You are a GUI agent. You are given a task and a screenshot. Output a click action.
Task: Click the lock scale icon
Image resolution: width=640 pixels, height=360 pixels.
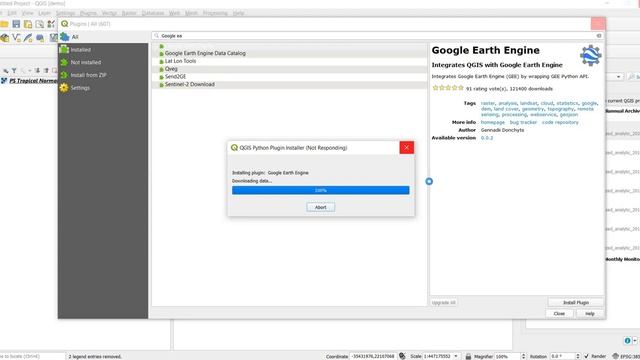(x=468, y=356)
